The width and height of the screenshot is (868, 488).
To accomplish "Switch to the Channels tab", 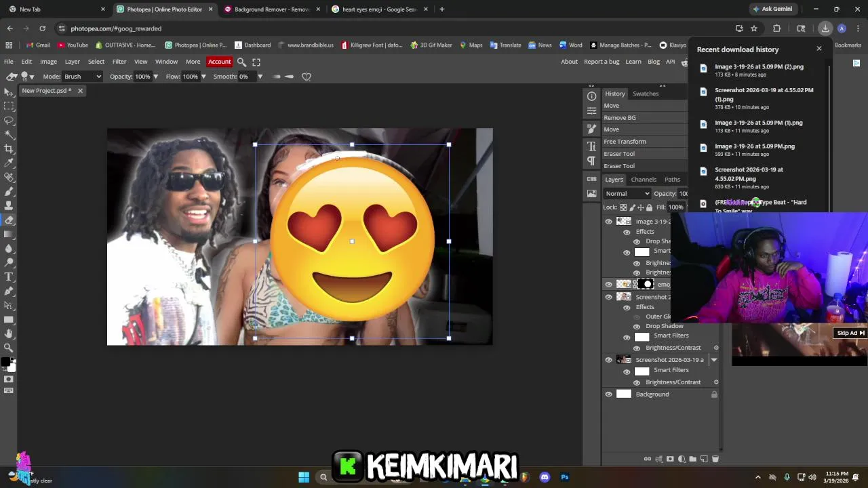I will 644,180.
